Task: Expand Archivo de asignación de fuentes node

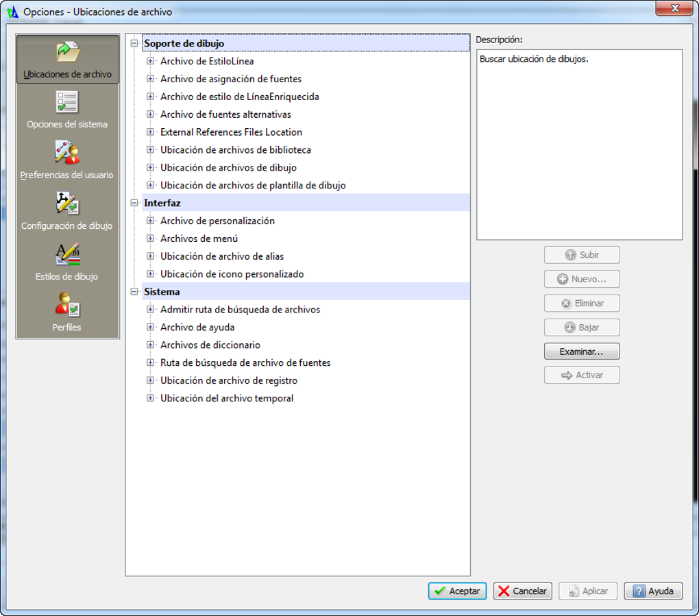Action: click(x=150, y=79)
